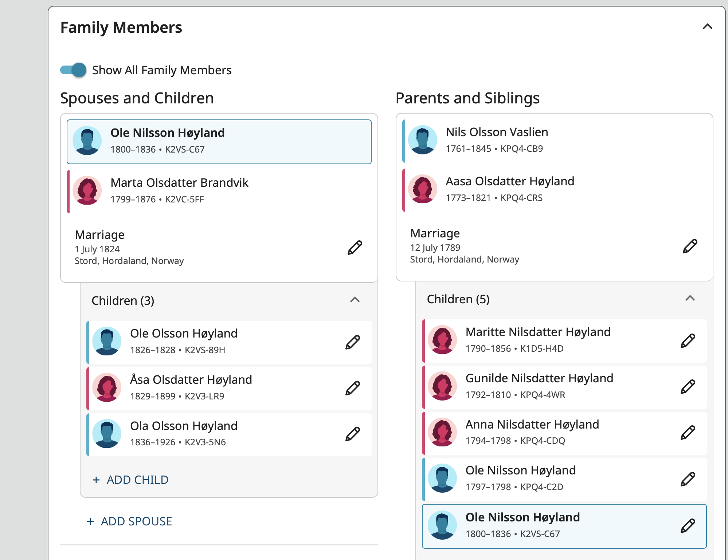The image size is (728, 560).
Task: Click edit pencil for Ole Olsson Høyland
Action: click(x=352, y=342)
